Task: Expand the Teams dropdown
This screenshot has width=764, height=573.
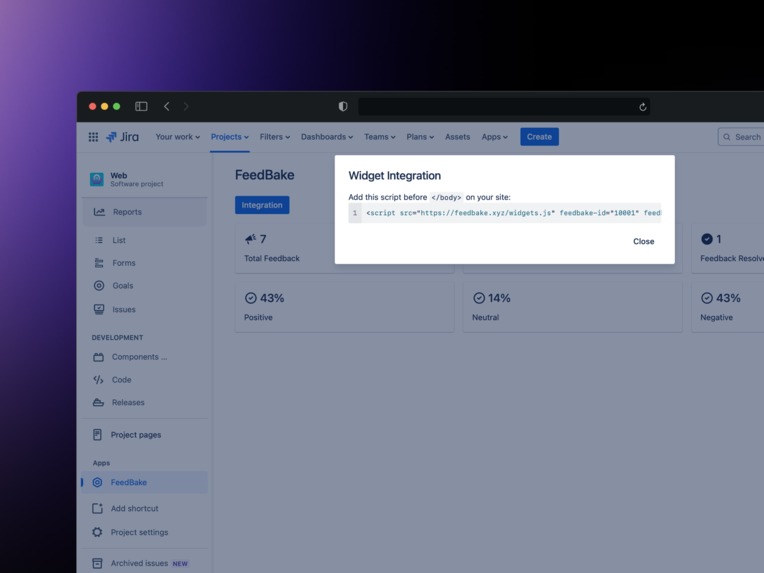Action: [380, 137]
